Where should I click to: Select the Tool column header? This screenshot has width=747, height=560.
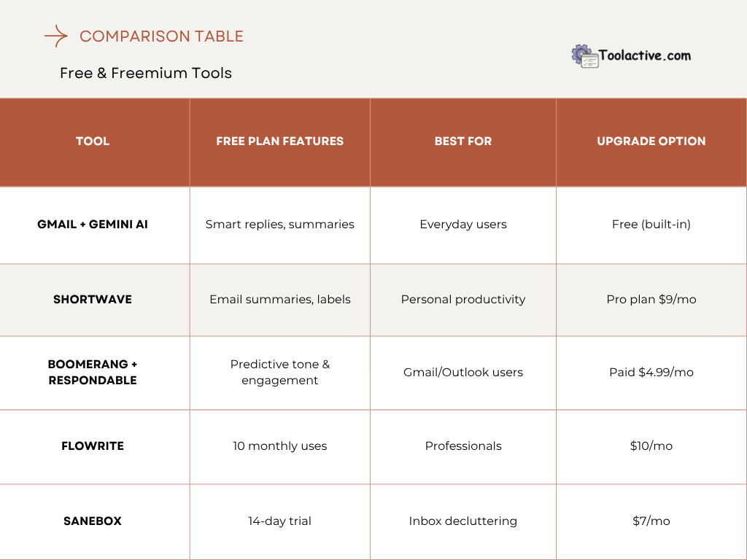[x=93, y=141]
